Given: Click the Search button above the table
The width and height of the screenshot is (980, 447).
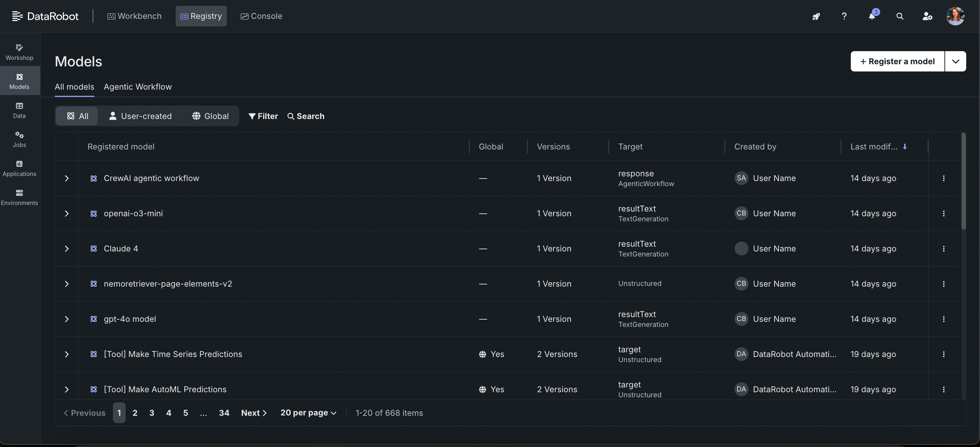Looking at the screenshot, I should coord(306,116).
